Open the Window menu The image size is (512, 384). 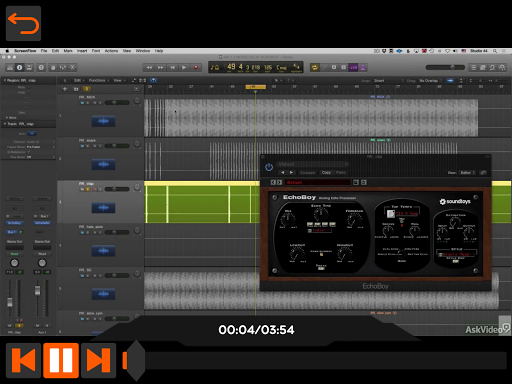(143, 51)
